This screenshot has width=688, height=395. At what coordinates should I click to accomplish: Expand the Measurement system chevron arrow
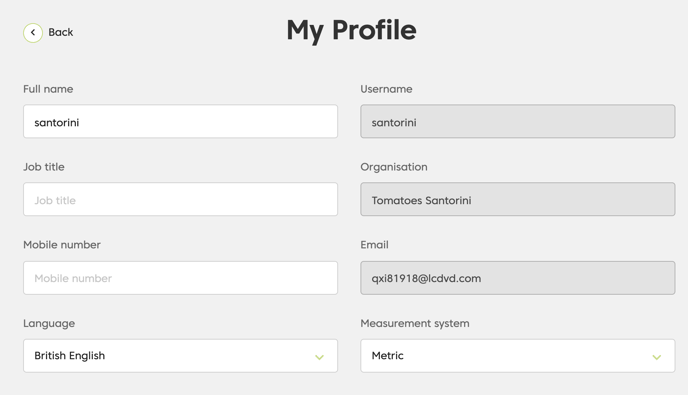[x=656, y=357]
